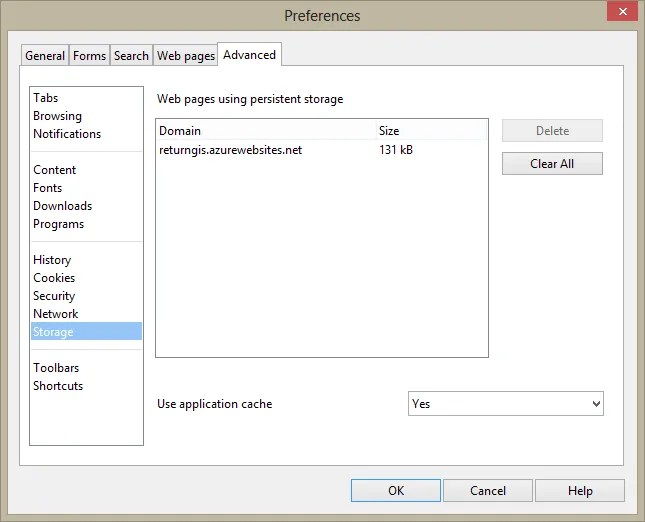Confirm with the OK button
Image resolution: width=645 pixels, height=522 pixels.
pos(396,490)
